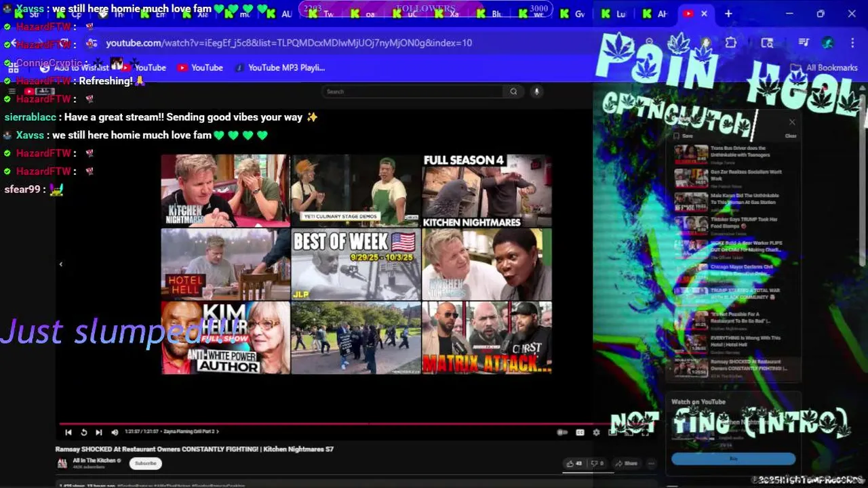Switch to the Kick tab labeled Gv

pos(572,14)
